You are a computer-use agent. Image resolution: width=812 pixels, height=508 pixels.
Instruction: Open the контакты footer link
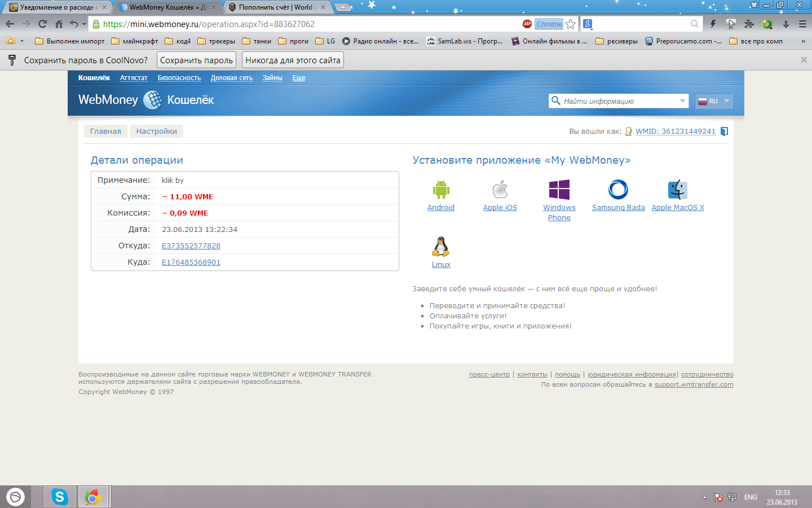532,375
